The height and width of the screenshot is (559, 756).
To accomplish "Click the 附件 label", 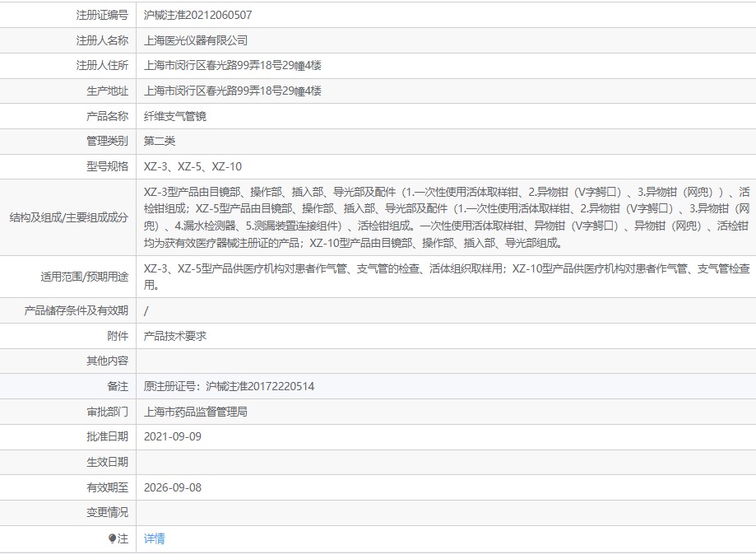I will coord(118,336).
